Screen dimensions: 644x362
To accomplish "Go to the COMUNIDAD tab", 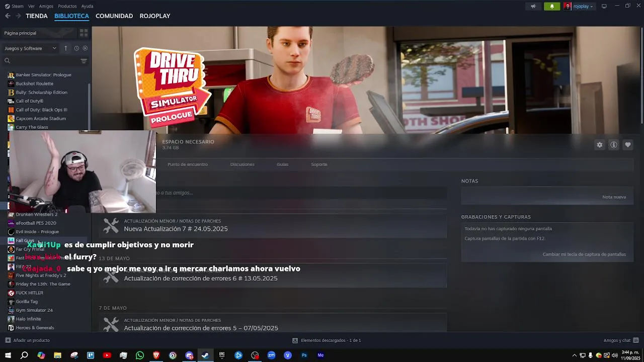I will 114,16.
